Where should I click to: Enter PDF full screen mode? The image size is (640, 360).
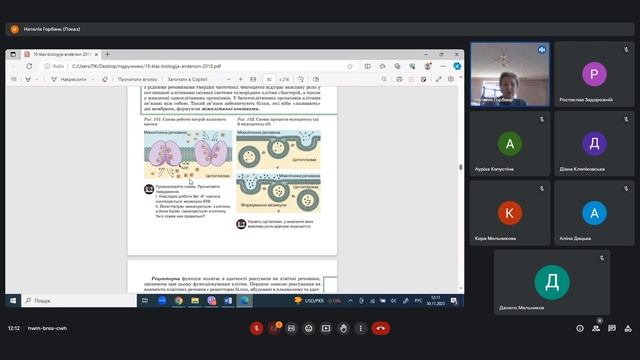(x=438, y=79)
